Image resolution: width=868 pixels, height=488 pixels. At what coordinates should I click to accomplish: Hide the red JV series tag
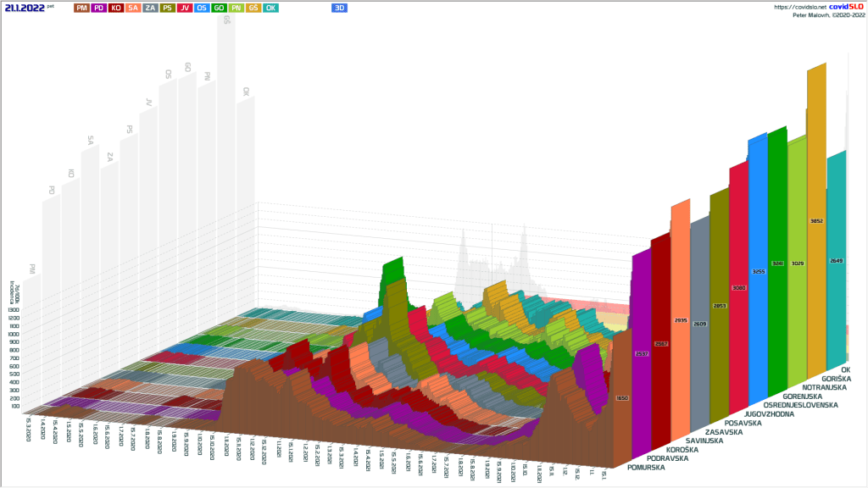(185, 8)
